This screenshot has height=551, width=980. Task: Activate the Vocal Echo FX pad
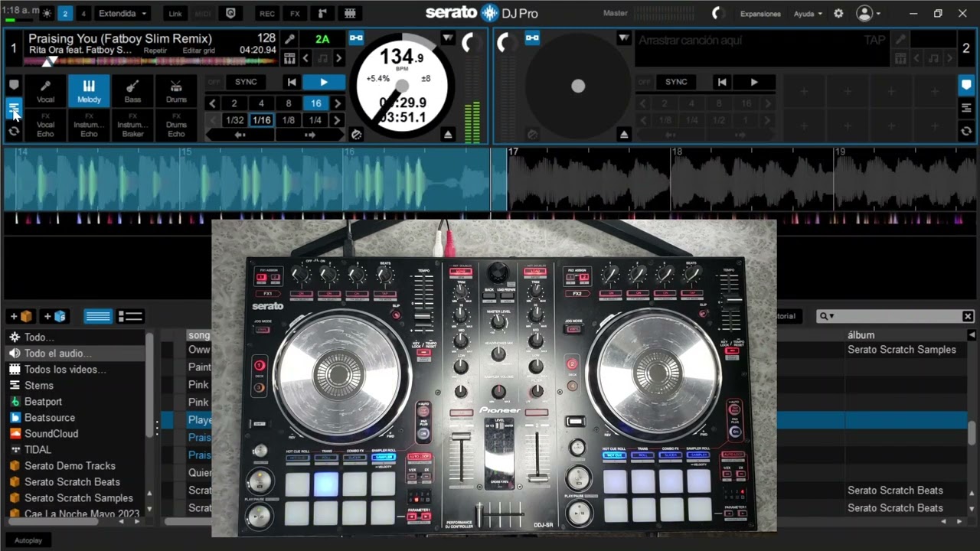coord(46,125)
